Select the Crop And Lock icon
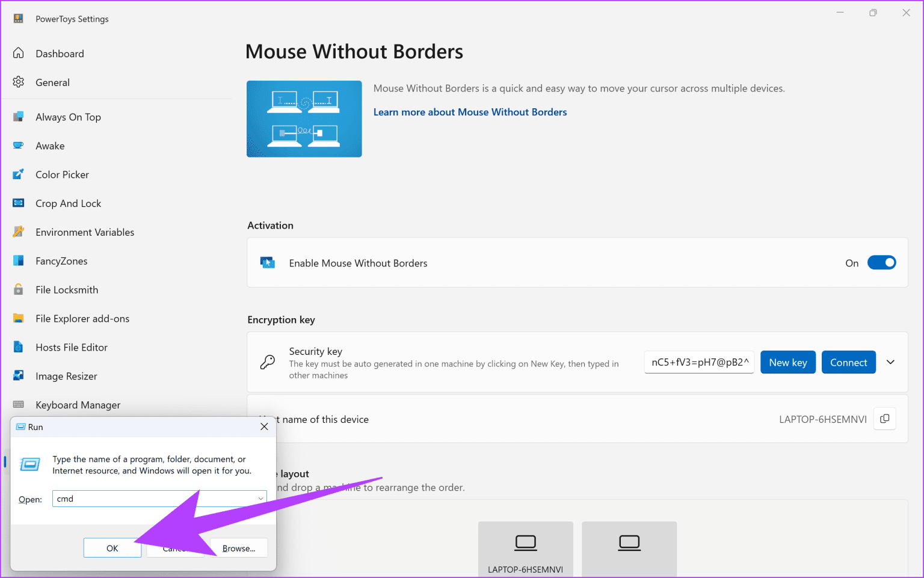924x578 pixels. (18, 203)
